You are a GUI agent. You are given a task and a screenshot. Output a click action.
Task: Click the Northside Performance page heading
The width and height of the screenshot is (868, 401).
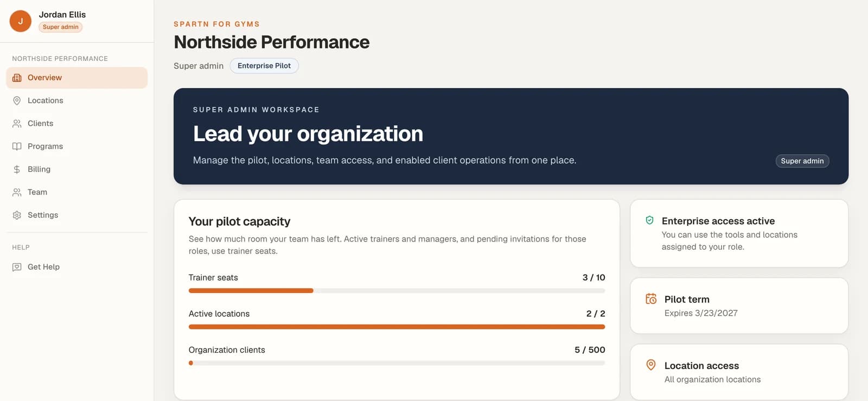[x=271, y=42]
